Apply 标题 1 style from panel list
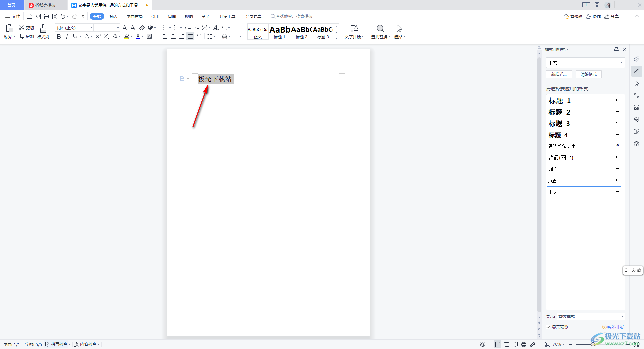Viewport: 644px width, 349px height. pyautogui.click(x=584, y=101)
